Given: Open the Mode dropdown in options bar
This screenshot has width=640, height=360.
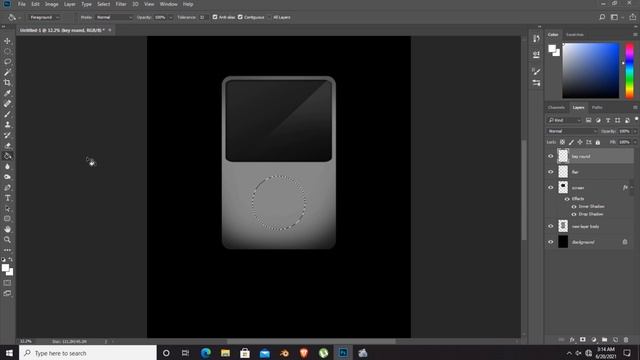Looking at the screenshot, I should pos(114,17).
